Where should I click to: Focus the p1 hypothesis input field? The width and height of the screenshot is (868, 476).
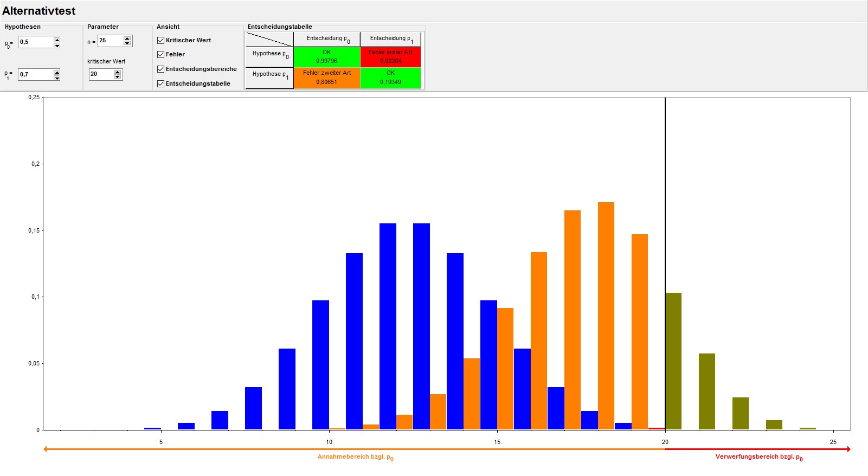click(36, 74)
